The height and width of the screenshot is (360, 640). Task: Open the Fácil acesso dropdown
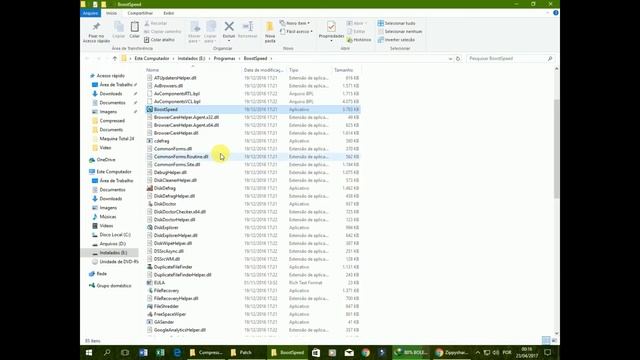pos(296,31)
